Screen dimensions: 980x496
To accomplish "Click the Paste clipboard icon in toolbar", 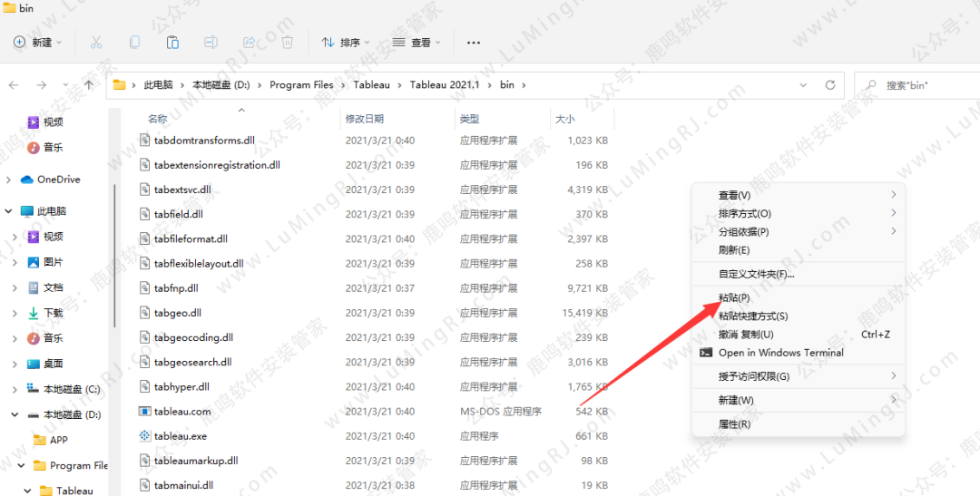I will pos(172,43).
